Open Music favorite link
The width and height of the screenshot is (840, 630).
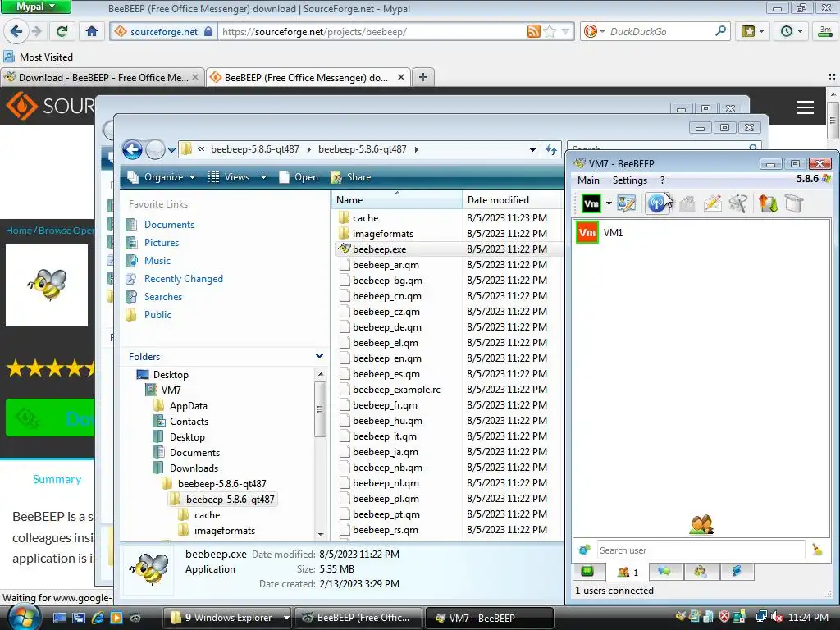point(157,261)
